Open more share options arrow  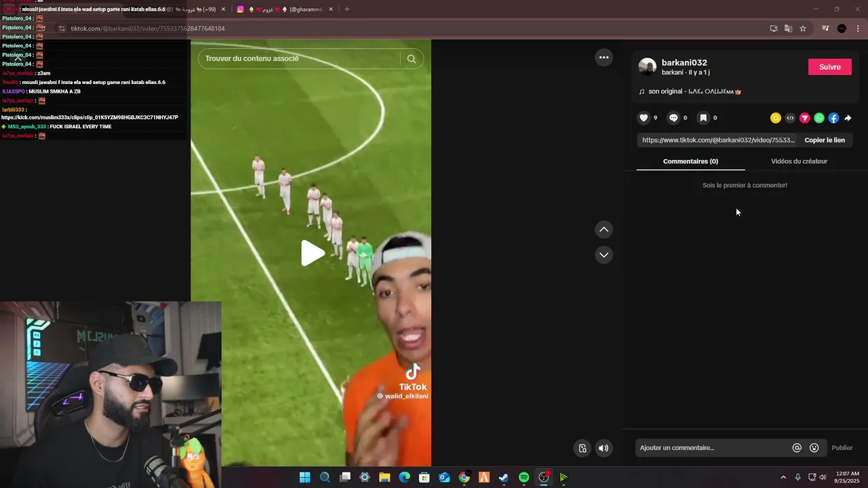[848, 118]
